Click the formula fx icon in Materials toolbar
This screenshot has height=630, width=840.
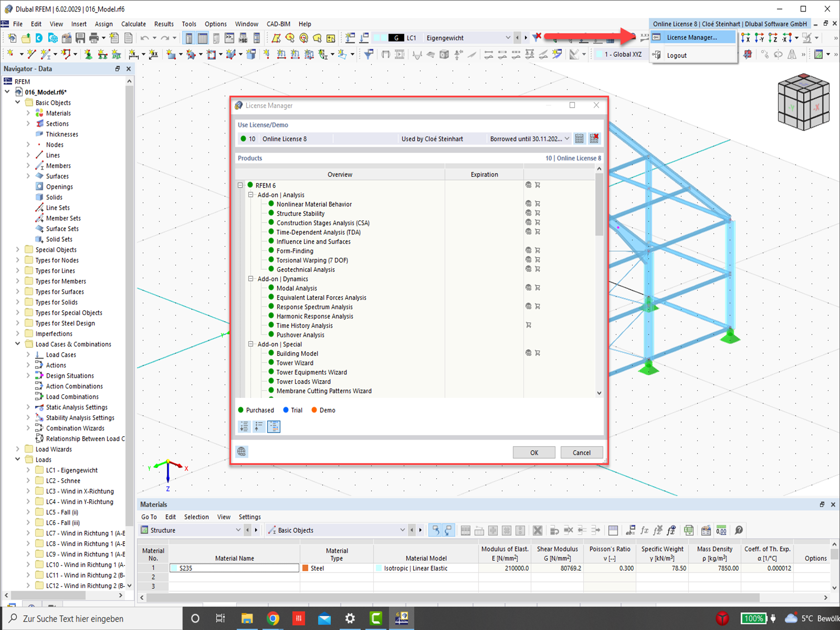pyautogui.click(x=645, y=530)
